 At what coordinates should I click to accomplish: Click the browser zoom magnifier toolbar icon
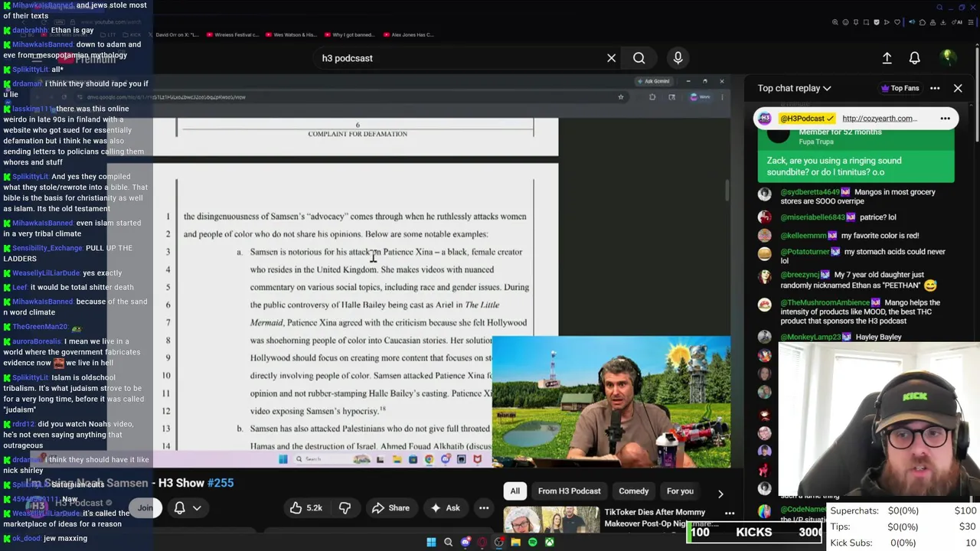835,22
